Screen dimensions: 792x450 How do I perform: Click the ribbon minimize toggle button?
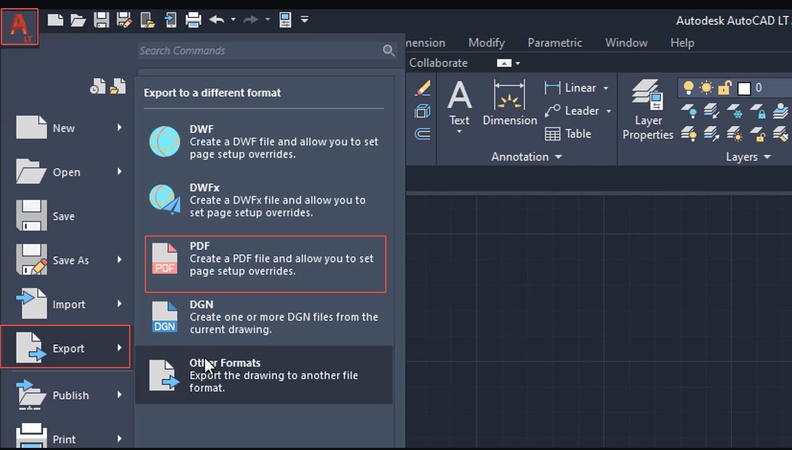pyautogui.click(x=504, y=63)
